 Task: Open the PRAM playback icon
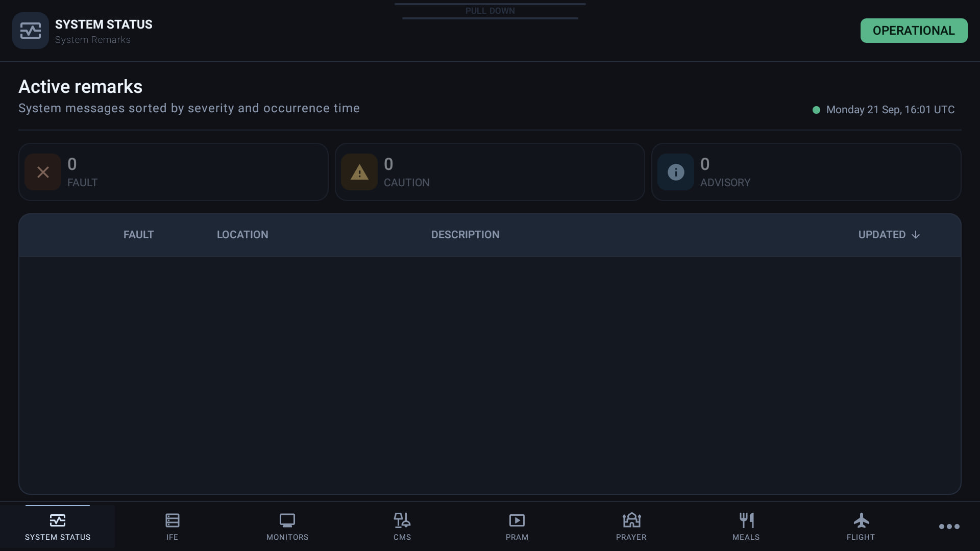517,520
